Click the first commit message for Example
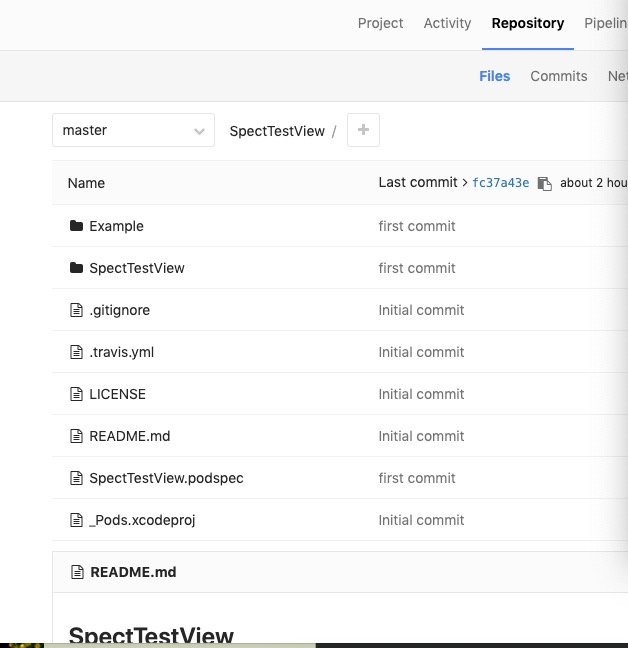Image resolution: width=628 pixels, height=648 pixels. point(416,226)
